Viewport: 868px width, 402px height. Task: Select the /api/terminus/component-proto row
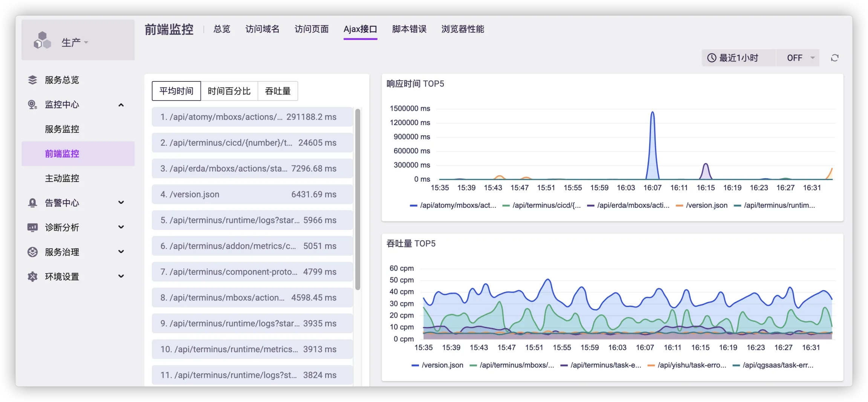252,272
